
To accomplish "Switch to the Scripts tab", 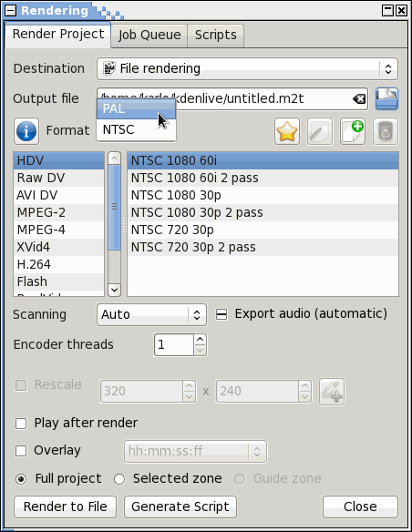I will point(215,35).
